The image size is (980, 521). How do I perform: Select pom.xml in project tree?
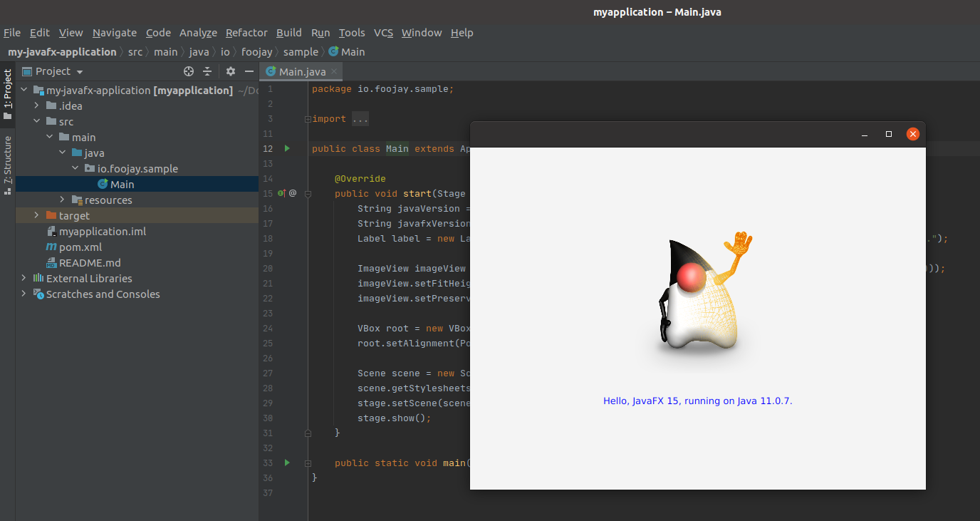click(x=80, y=247)
